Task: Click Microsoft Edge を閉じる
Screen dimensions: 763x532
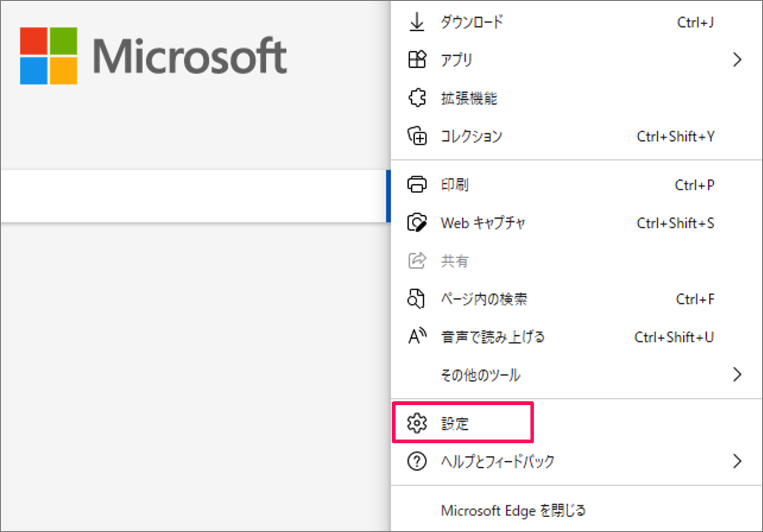Action: [513, 510]
